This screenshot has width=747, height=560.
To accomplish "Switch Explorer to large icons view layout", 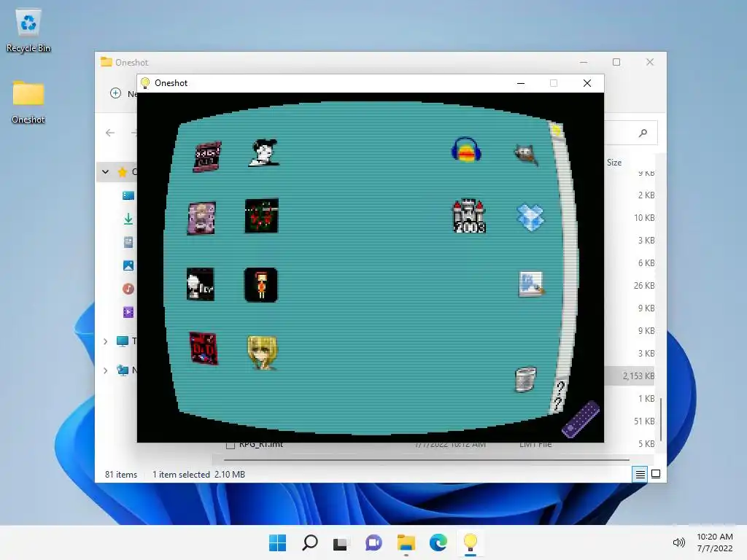I will [656, 474].
